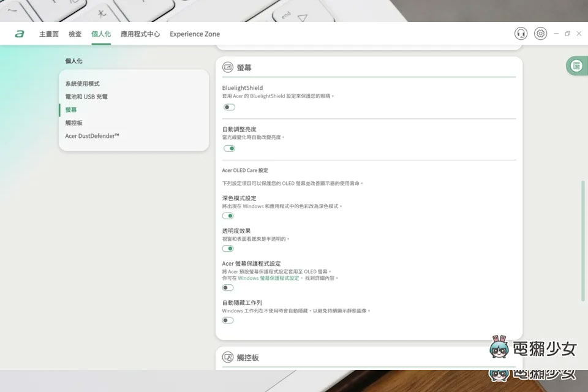Enable the BluelightShield toggle
The height and width of the screenshot is (392, 588).
(x=228, y=107)
